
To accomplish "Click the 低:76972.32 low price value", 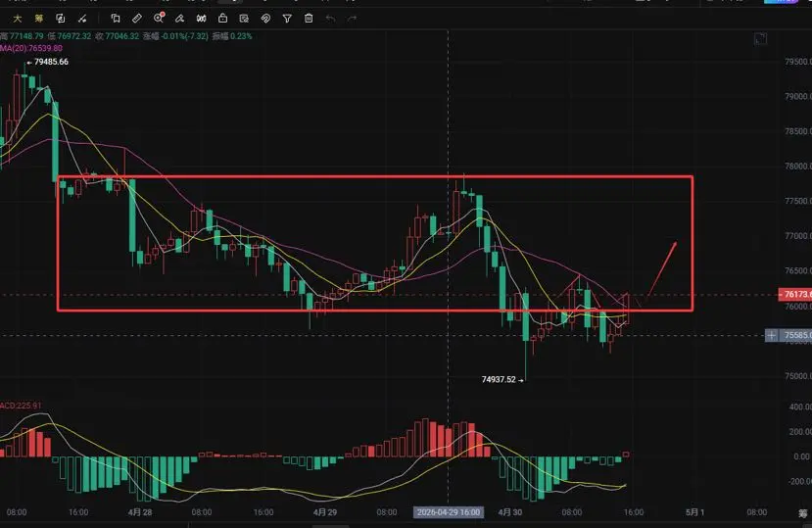I will [70, 36].
